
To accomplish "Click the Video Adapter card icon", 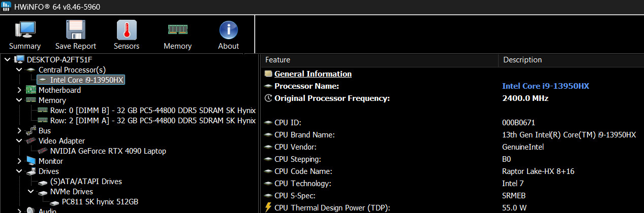I will point(30,140).
